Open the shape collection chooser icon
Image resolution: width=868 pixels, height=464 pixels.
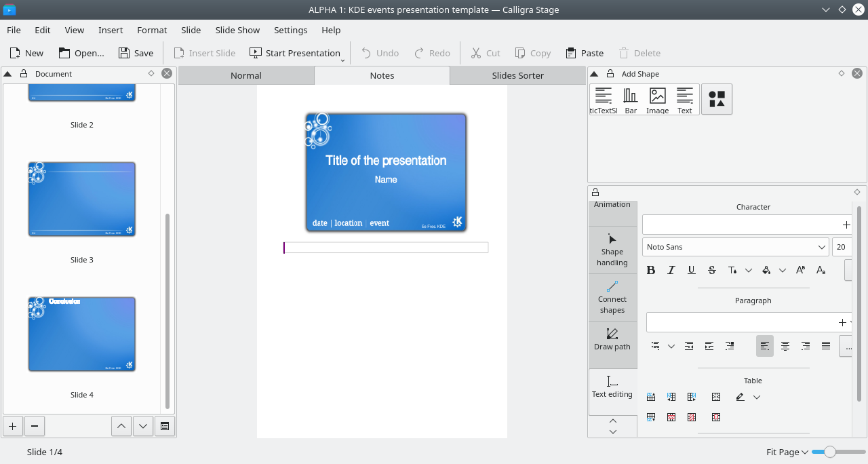(x=717, y=99)
